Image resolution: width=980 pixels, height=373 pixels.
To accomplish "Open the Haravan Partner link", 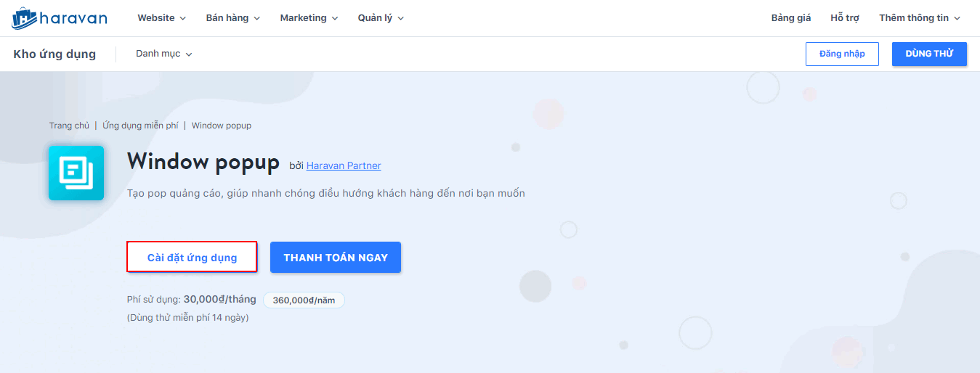I will (x=344, y=165).
